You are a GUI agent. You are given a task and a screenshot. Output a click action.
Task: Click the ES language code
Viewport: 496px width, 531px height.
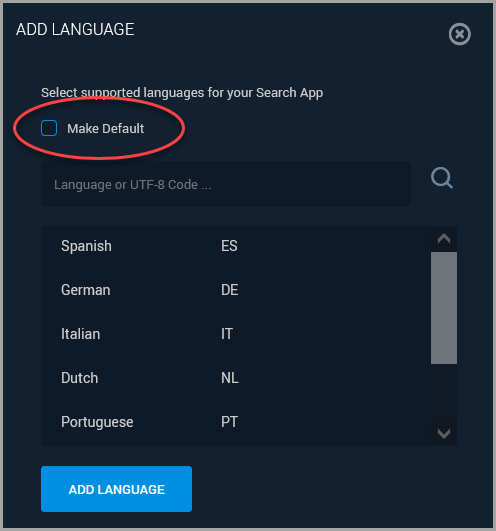(229, 246)
